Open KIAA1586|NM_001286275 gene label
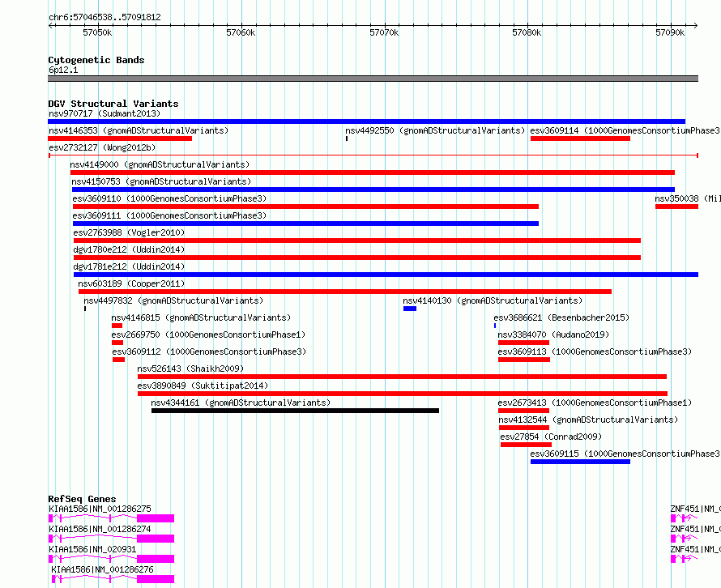The width and height of the screenshot is (721, 588). 100,509
